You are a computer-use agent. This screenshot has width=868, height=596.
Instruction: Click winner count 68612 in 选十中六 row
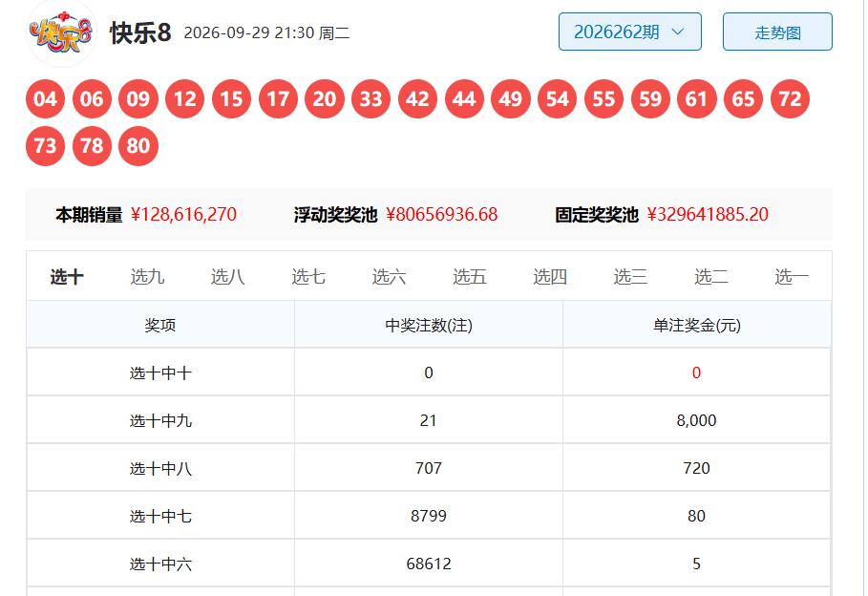429,564
